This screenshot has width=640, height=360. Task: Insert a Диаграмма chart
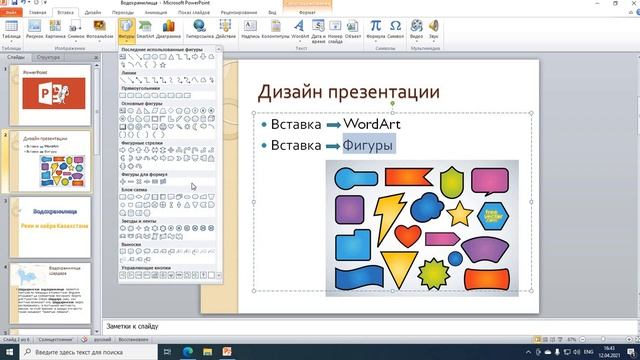click(x=168, y=29)
